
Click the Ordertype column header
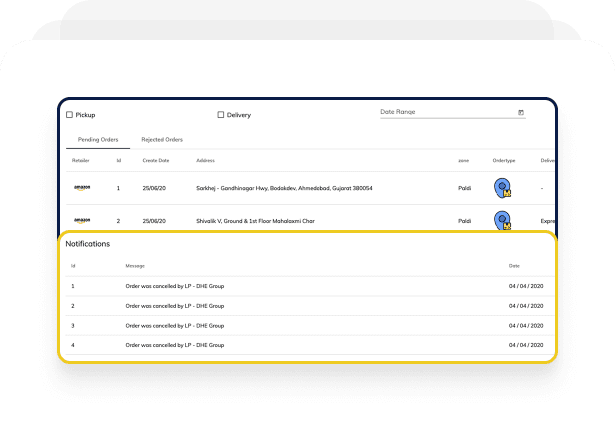coord(504,160)
